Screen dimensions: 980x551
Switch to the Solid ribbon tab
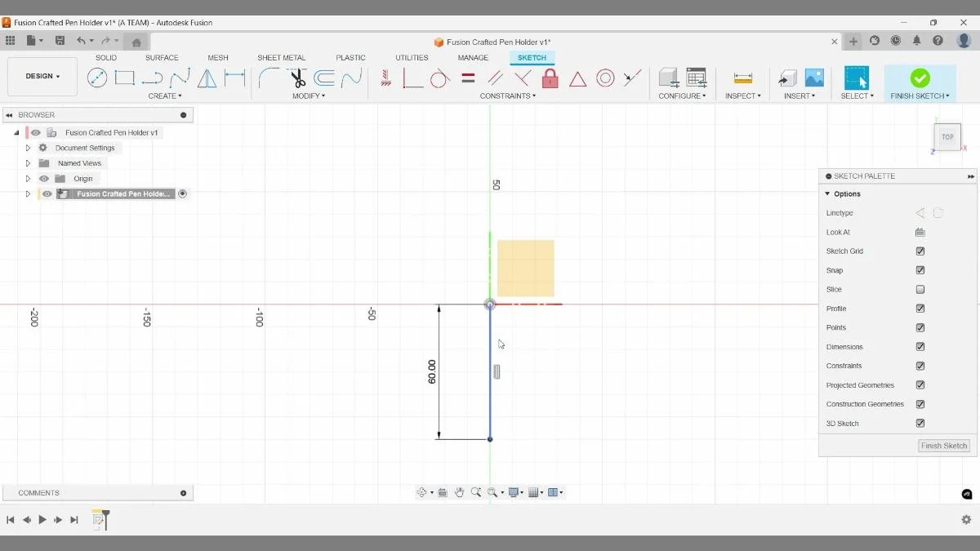point(105,57)
